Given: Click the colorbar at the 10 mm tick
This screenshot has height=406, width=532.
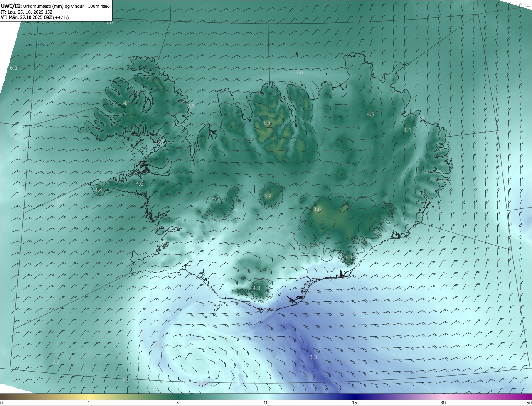Looking at the screenshot, I should [266, 396].
